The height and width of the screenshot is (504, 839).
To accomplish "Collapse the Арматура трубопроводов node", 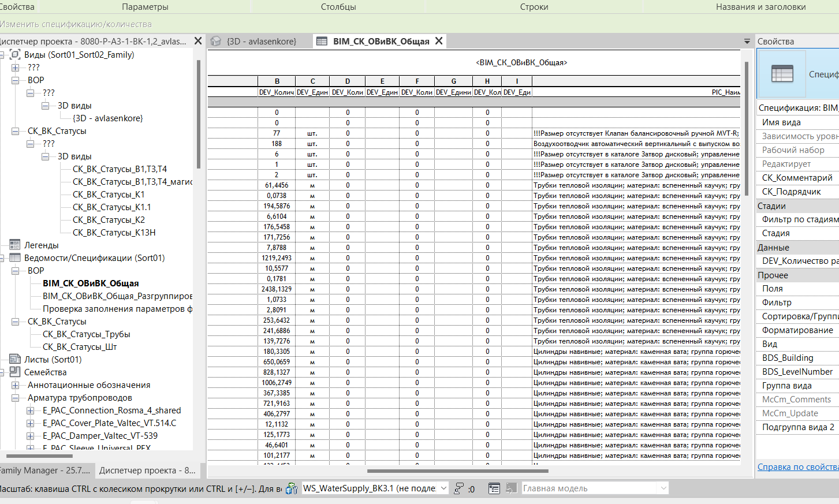I will pyautogui.click(x=16, y=398).
